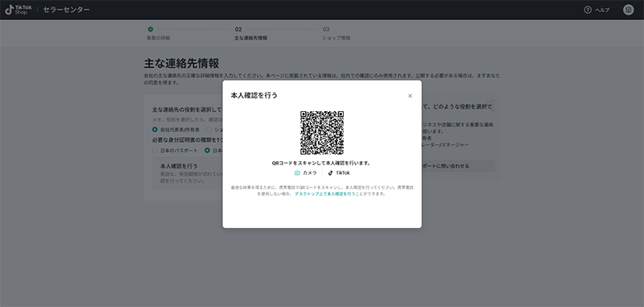Select 日本のパスポート radio button
Screen dimensions: 644x307
pyautogui.click(x=155, y=151)
